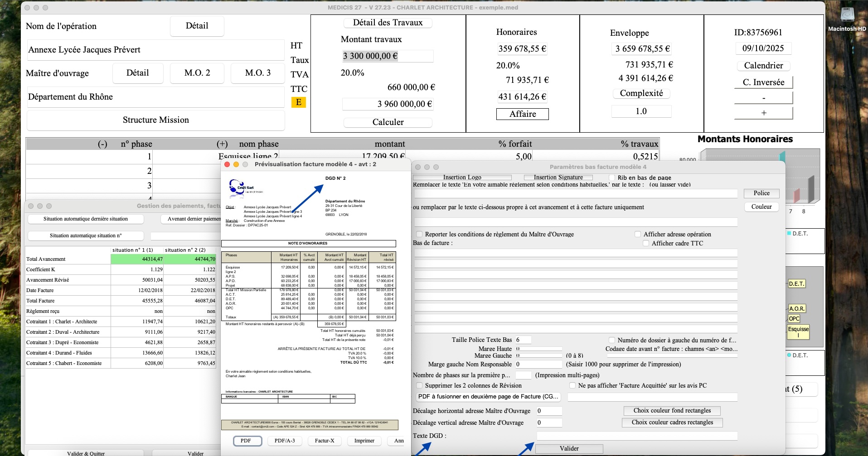Click the yellow E button beside TTC
This screenshot has width=868, height=456.
coord(298,102)
